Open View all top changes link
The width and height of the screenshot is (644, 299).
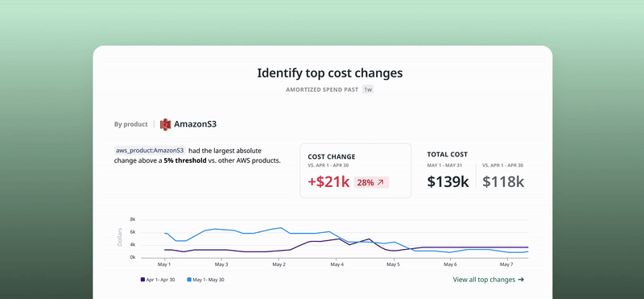pos(489,280)
